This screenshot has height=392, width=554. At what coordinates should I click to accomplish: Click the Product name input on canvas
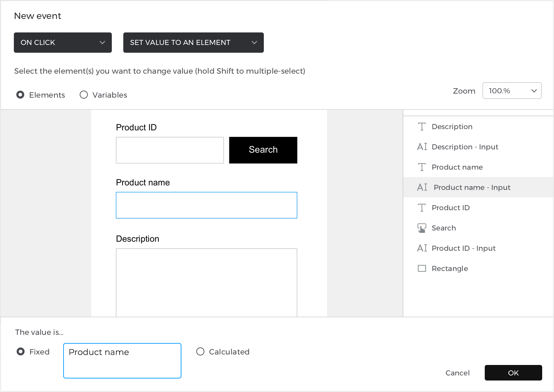[206, 205]
